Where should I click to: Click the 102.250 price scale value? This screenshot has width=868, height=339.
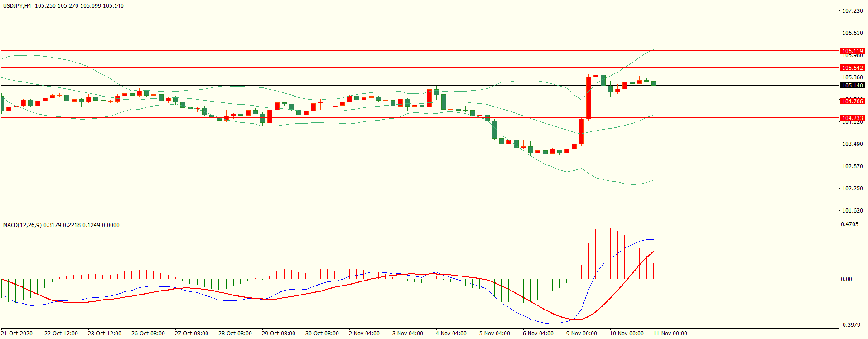(x=852, y=189)
